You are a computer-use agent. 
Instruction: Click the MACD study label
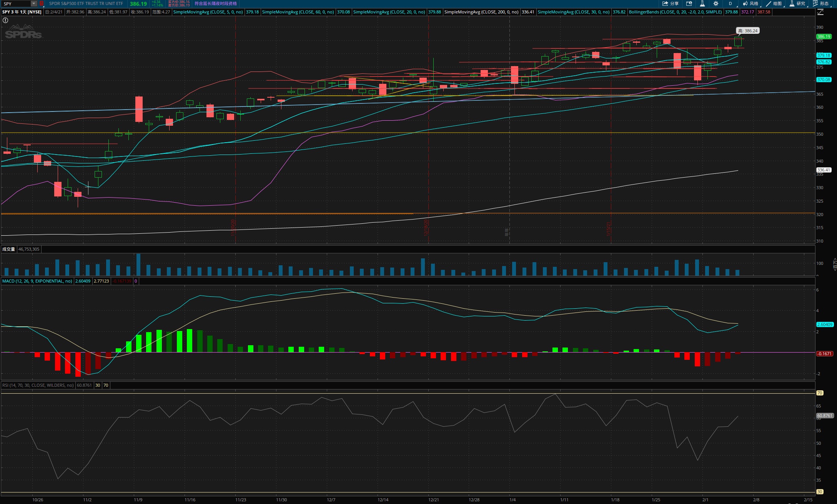click(37, 281)
